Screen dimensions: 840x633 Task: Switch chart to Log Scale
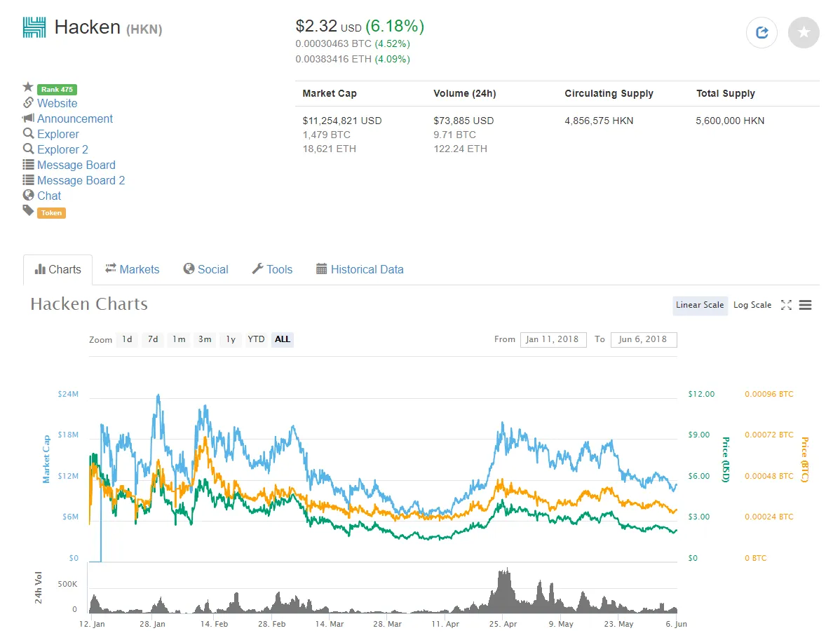point(752,305)
